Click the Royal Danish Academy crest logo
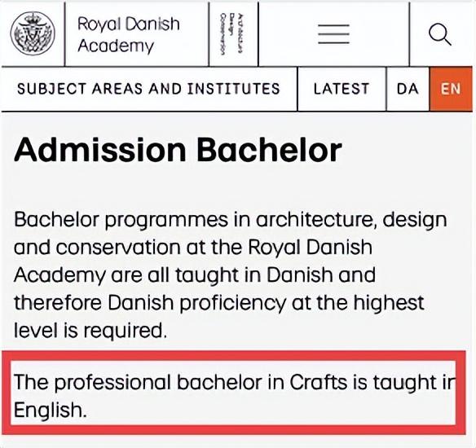This screenshot has width=476, height=448. click(33, 33)
